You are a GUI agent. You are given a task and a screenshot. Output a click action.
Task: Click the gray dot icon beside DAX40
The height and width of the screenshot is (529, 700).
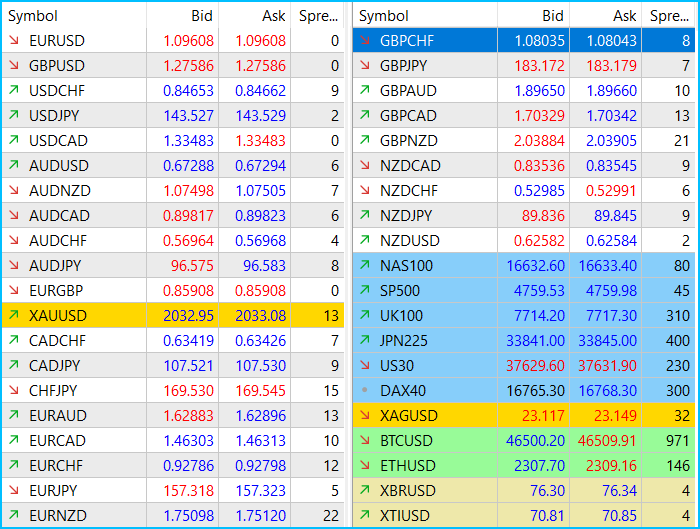(364, 391)
